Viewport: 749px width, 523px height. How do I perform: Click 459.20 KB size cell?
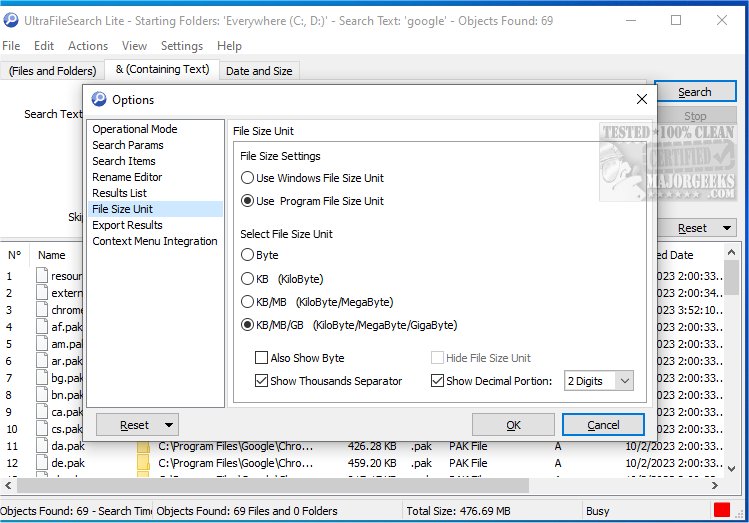(x=372, y=463)
